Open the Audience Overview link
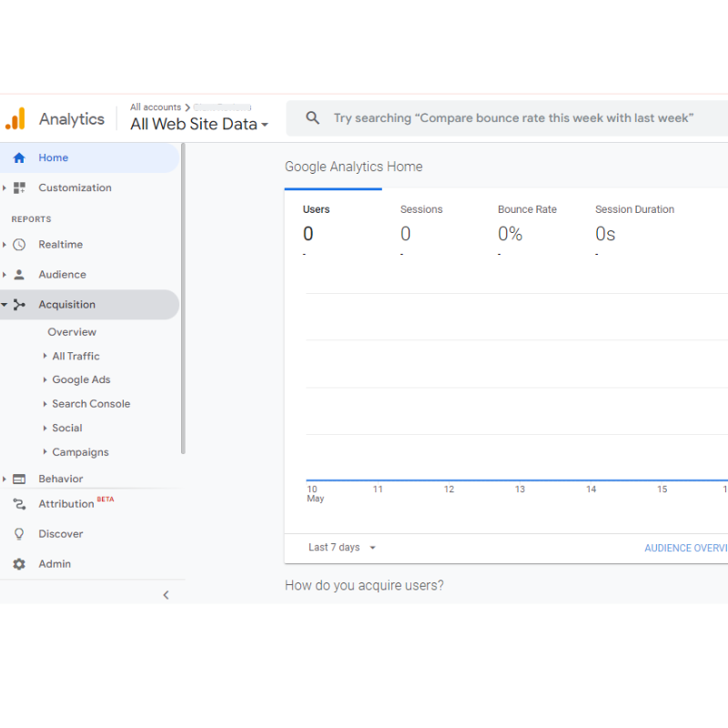 click(x=686, y=548)
